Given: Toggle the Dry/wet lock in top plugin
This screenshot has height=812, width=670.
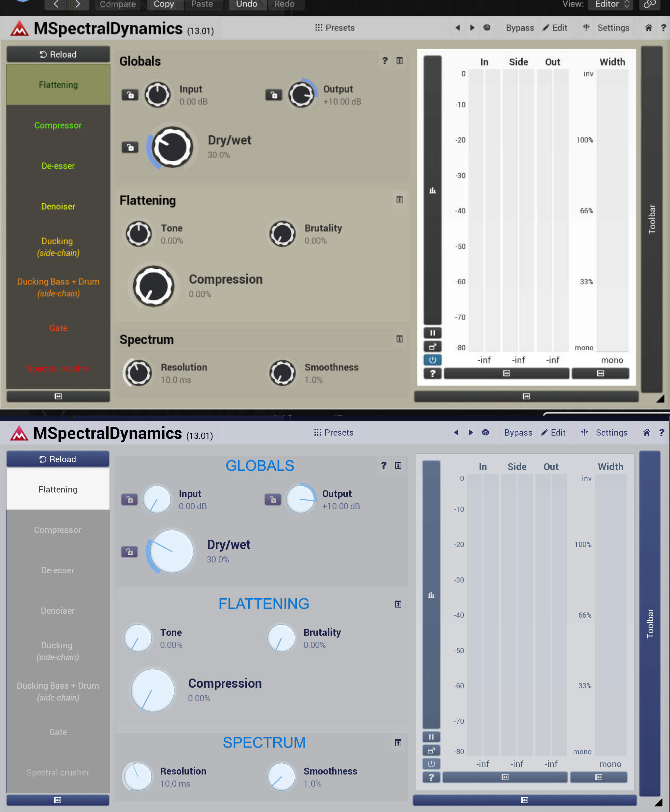Looking at the screenshot, I should (x=130, y=147).
